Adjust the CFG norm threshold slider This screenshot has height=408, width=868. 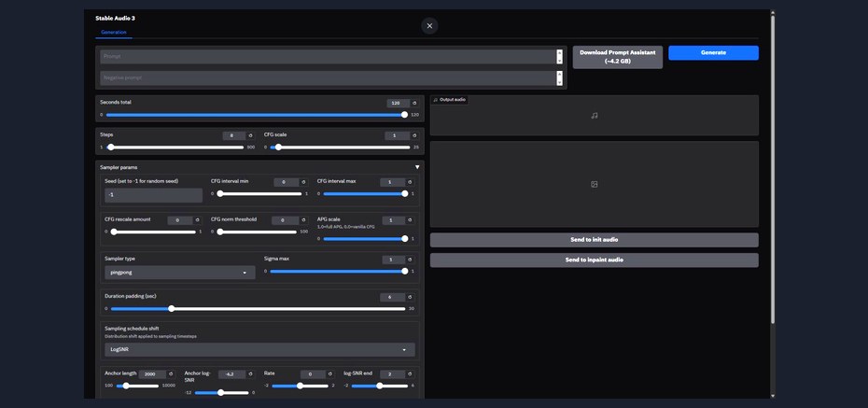[257, 232]
